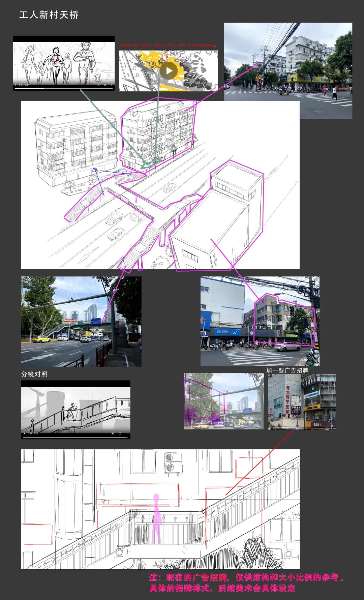Open the street crosswalk reference photo
The height and width of the screenshot is (600, 364).
point(288,71)
